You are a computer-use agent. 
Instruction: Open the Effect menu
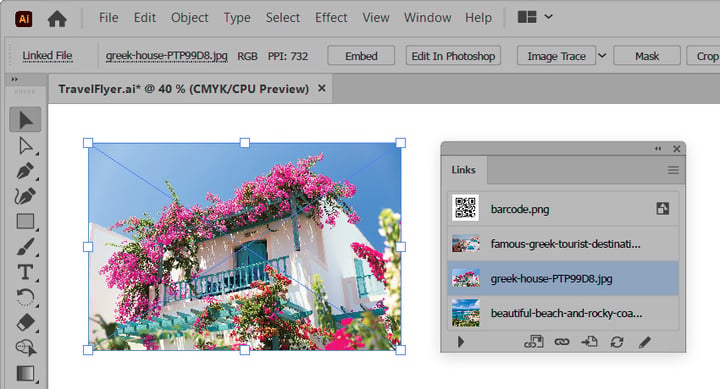click(331, 17)
